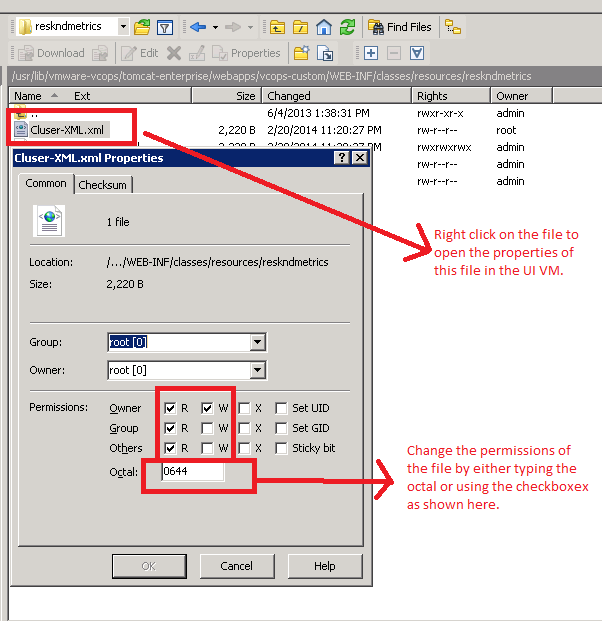Image resolution: width=602 pixels, height=621 pixels.
Task: Enable the Sticky bit checkbox
Action: click(x=282, y=448)
